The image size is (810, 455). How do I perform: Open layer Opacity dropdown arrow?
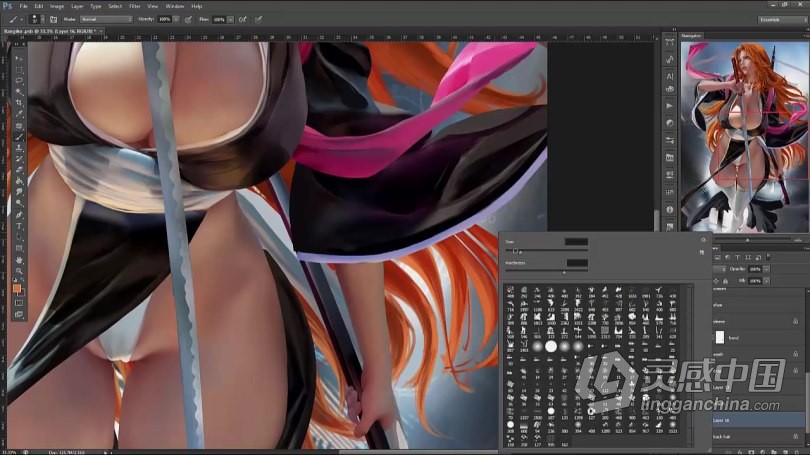click(767, 269)
